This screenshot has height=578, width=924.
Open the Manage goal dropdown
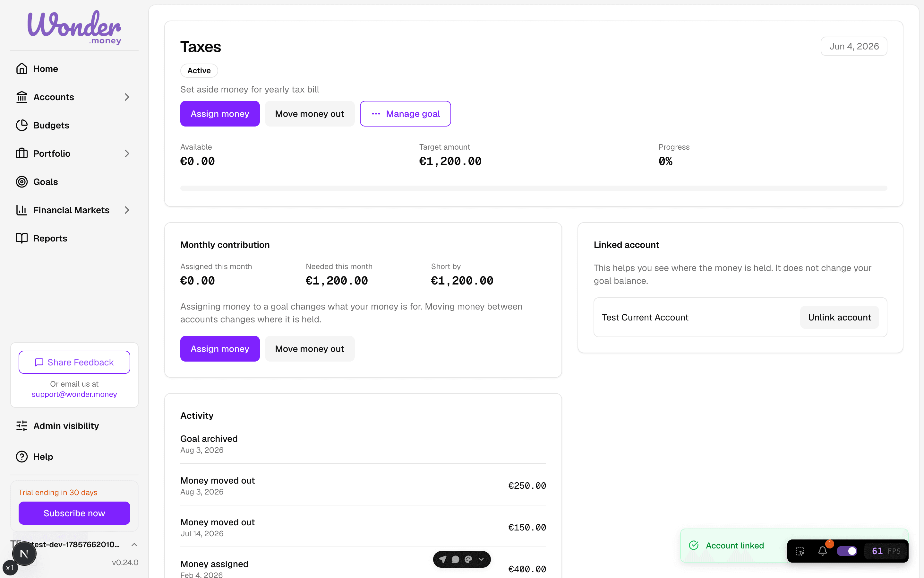click(406, 114)
